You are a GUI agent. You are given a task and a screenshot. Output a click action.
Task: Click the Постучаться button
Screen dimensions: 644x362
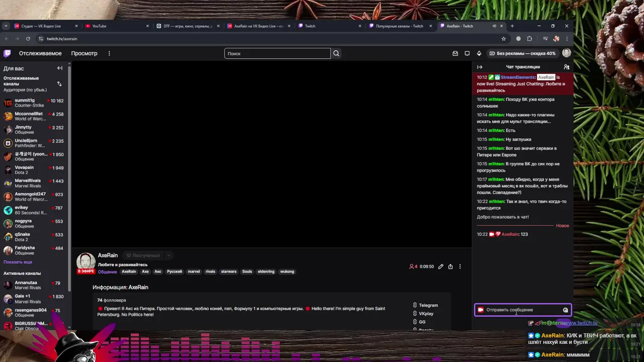(143, 255)
